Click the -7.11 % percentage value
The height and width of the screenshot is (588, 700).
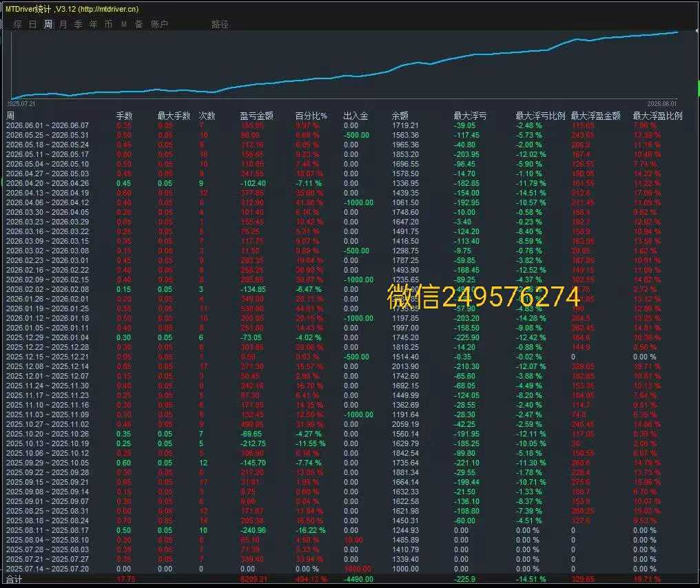click(309, 183)
